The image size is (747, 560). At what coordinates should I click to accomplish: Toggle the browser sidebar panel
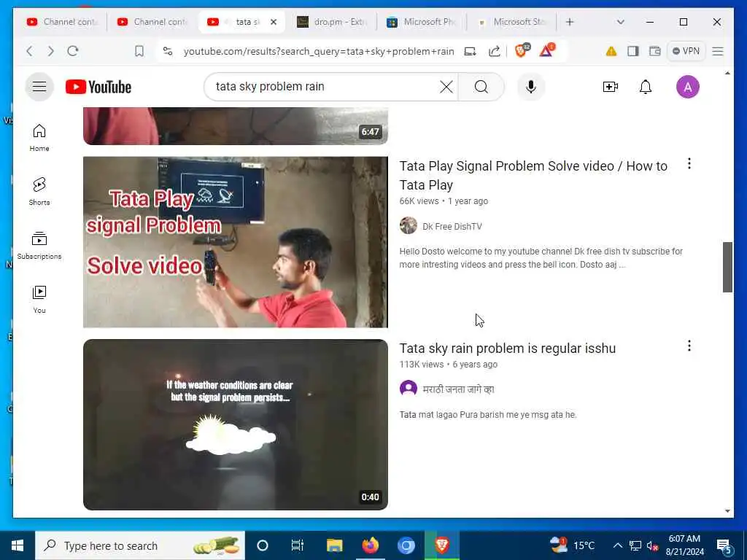coord(633,51)
